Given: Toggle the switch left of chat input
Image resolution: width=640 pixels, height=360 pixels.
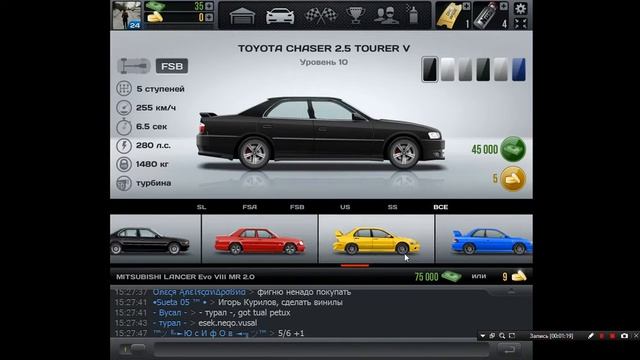Looking at the screenshot, I should click(134, 349).
